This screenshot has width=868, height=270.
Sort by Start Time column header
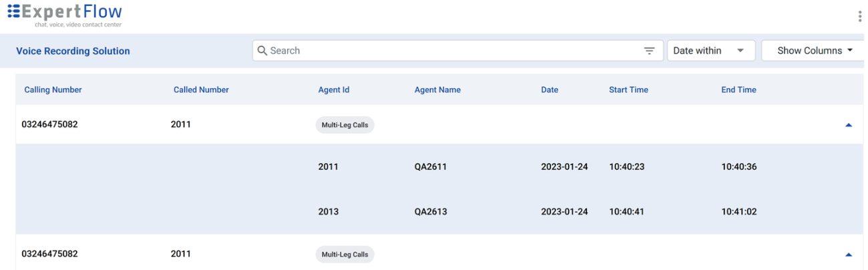(628, 90)
